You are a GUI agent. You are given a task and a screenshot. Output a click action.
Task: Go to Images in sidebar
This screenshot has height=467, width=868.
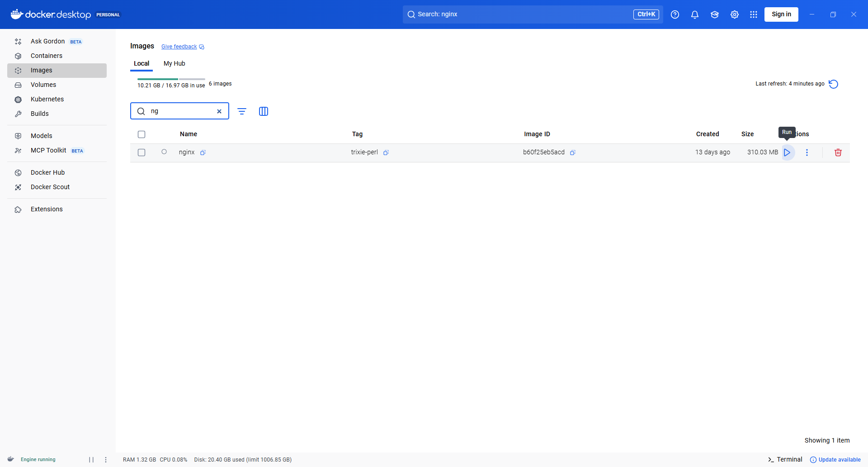[x=57, y=70]
